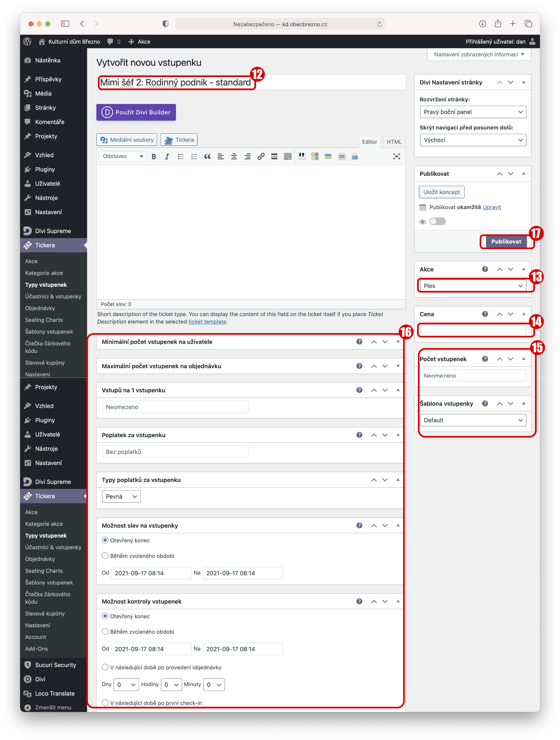Click the Bold formatting icon

pos(153,156)
